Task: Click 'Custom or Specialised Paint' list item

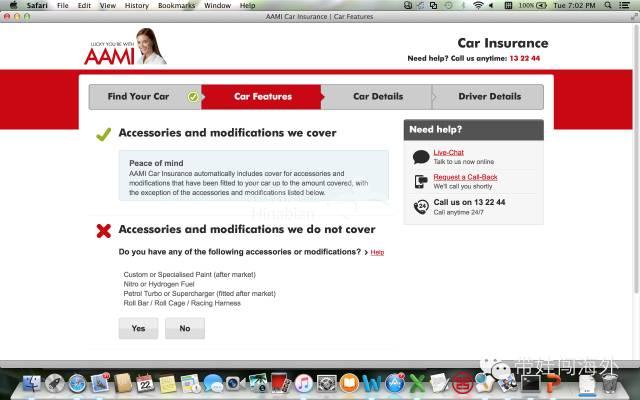Action: point(189,275)
